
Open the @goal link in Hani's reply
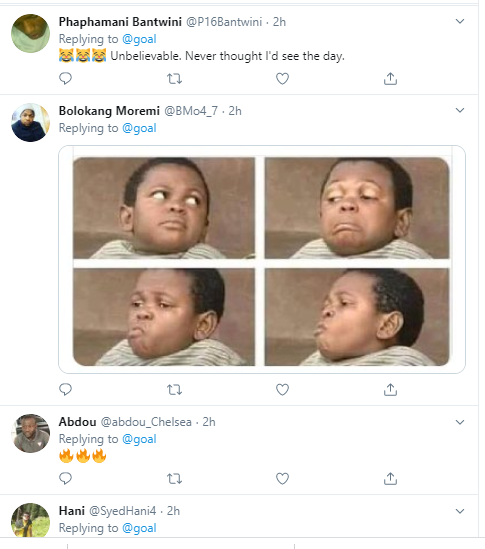click(139, 528)
